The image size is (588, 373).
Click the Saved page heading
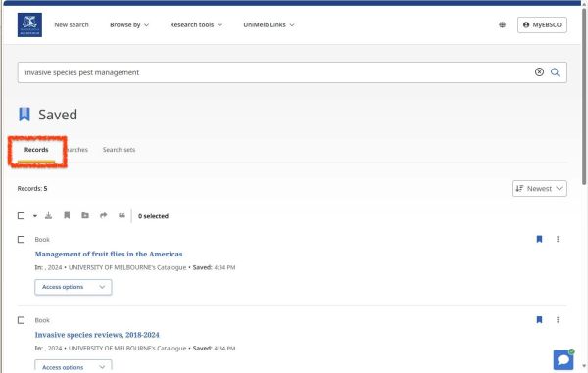(x=58, y=115)
